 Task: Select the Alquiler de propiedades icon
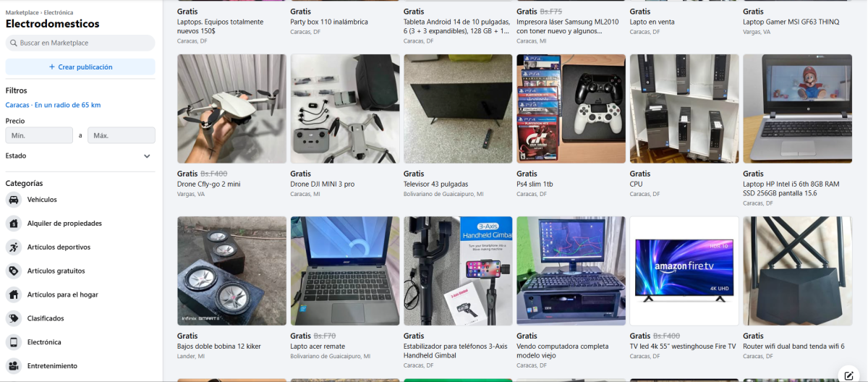pyautogui.click(x=13, y=224)
